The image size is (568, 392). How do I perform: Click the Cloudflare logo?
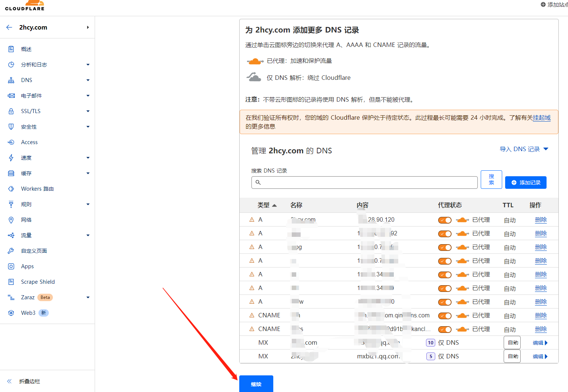pos(25,5)
